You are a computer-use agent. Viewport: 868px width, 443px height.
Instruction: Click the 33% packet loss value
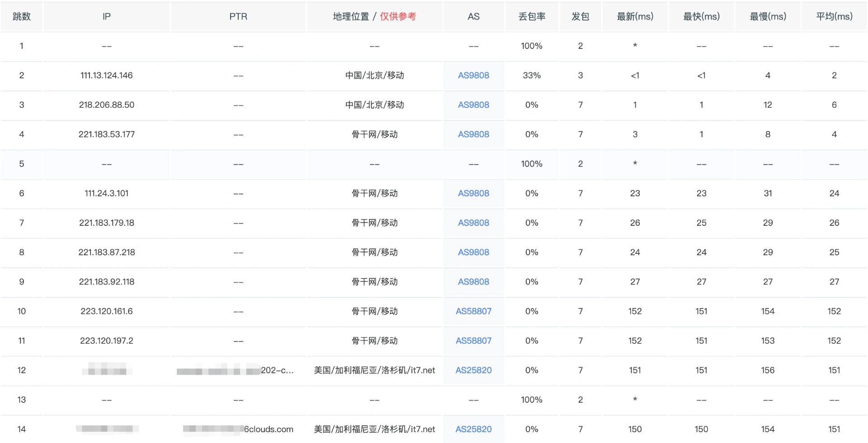tap(532, 76)
